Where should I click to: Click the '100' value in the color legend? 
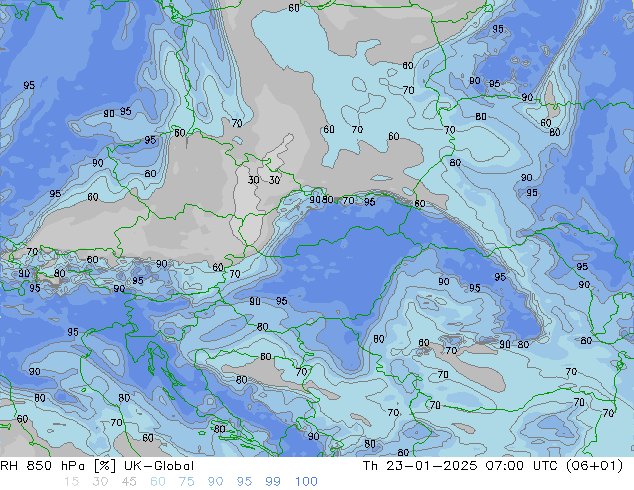point(306,482)
